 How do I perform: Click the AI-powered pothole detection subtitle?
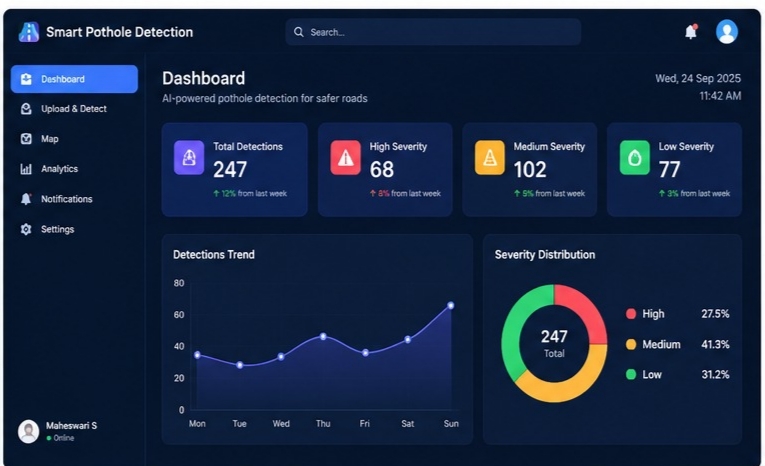264,99
